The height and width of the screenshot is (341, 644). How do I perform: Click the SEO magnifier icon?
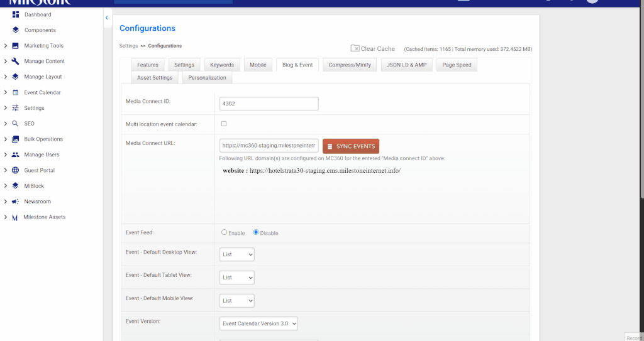tap(15, 124)
